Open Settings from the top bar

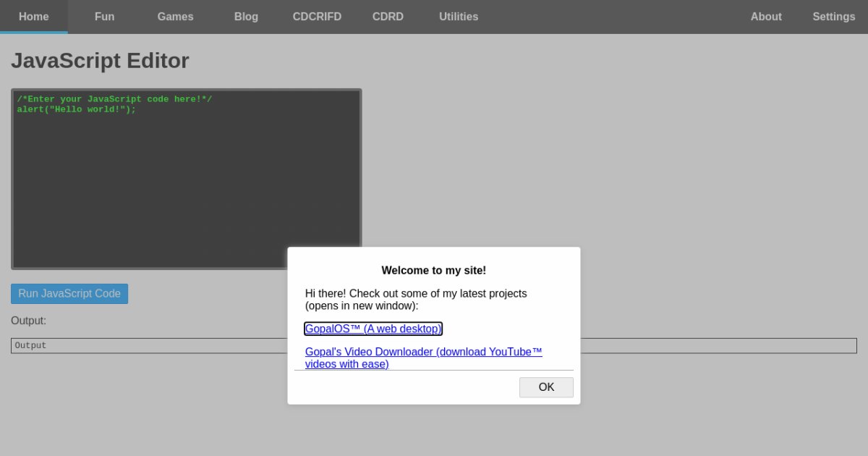[833, 17]
